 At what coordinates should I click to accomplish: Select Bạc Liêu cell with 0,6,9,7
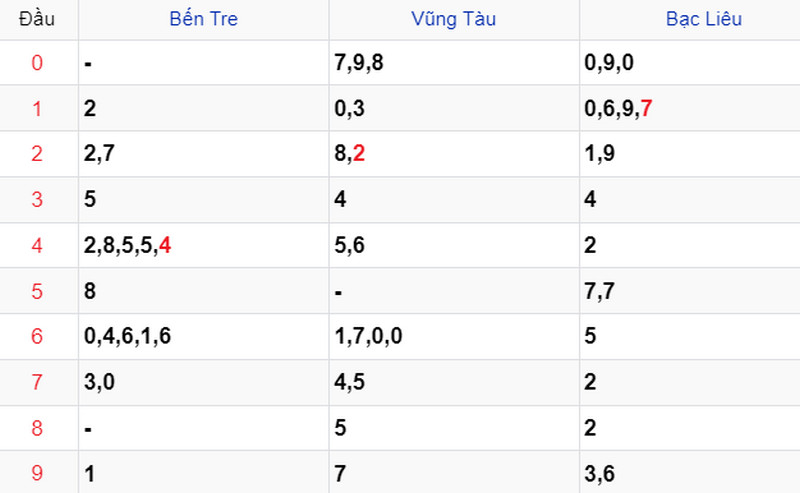[x=690, y=108]
